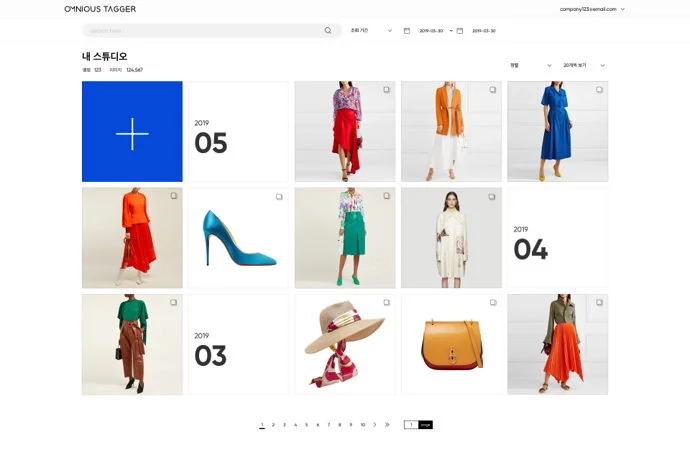Go to page 10
The image size is (690, 455).
coord(363,425)
